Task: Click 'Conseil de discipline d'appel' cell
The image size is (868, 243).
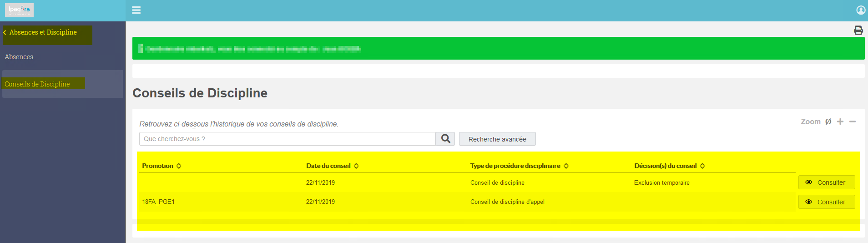Action: [507, 202]
